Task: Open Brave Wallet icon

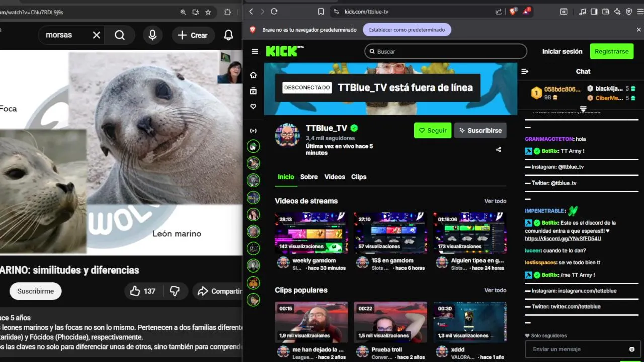Action: 606,11
